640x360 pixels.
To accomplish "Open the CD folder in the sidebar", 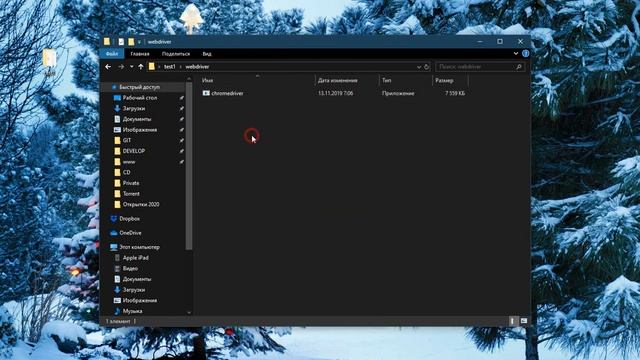I will [127, 172].
